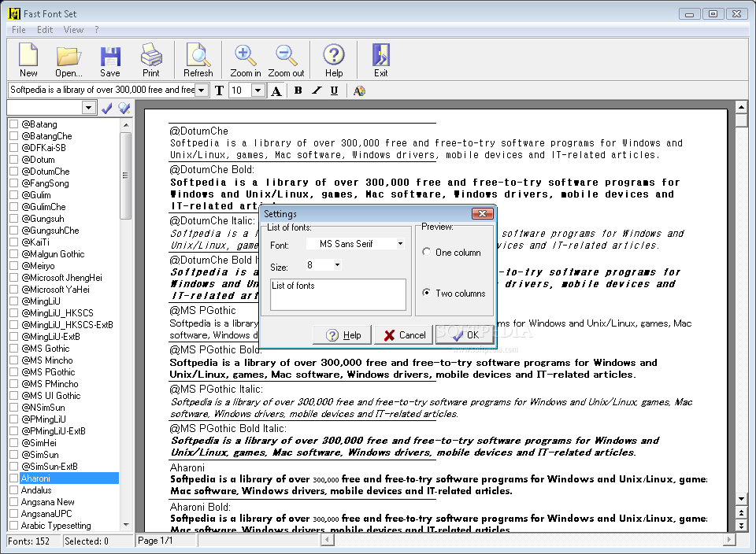This screenshot has width=756, height=554.
Task: Refresh the font preview
Action: (x=198, y=60)
